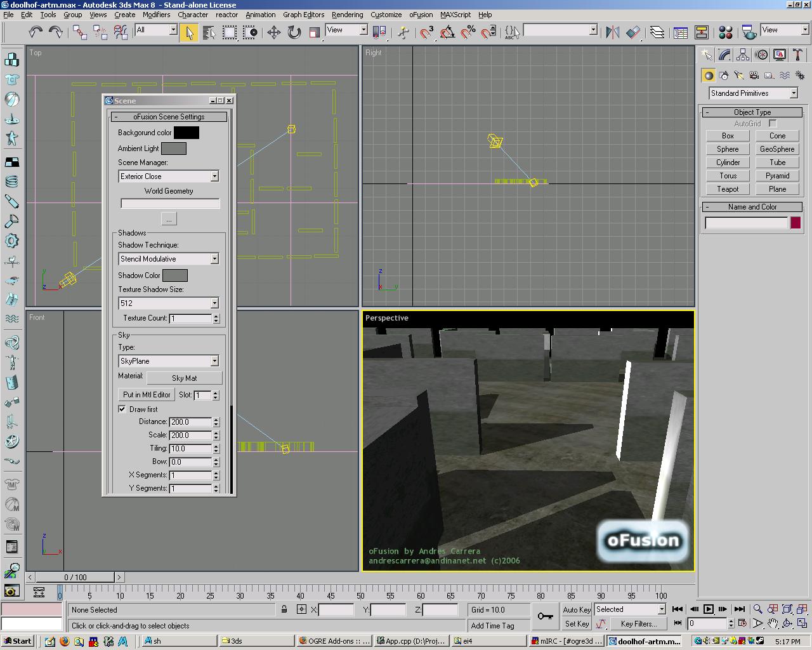812x650 pixels.
Task: Collapse oFusion Scene Settings rollout
Action: [168, 117]
